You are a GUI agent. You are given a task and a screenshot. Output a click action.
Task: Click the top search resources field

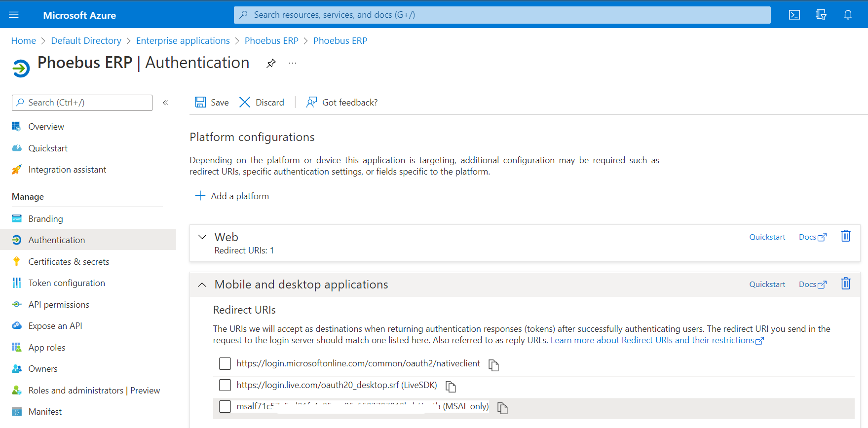(x=502, y=15)
